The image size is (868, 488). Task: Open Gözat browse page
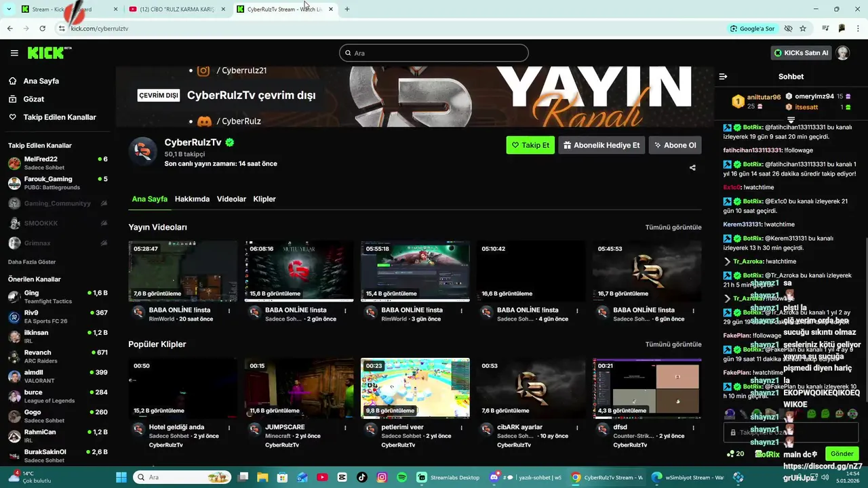33,99
